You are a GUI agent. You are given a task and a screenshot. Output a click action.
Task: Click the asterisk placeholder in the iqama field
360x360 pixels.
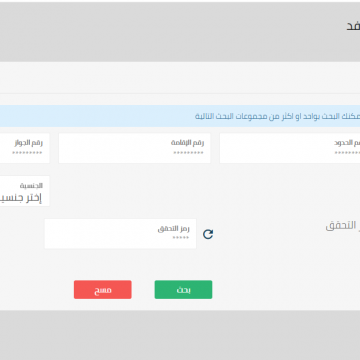(x=188, y=153)
